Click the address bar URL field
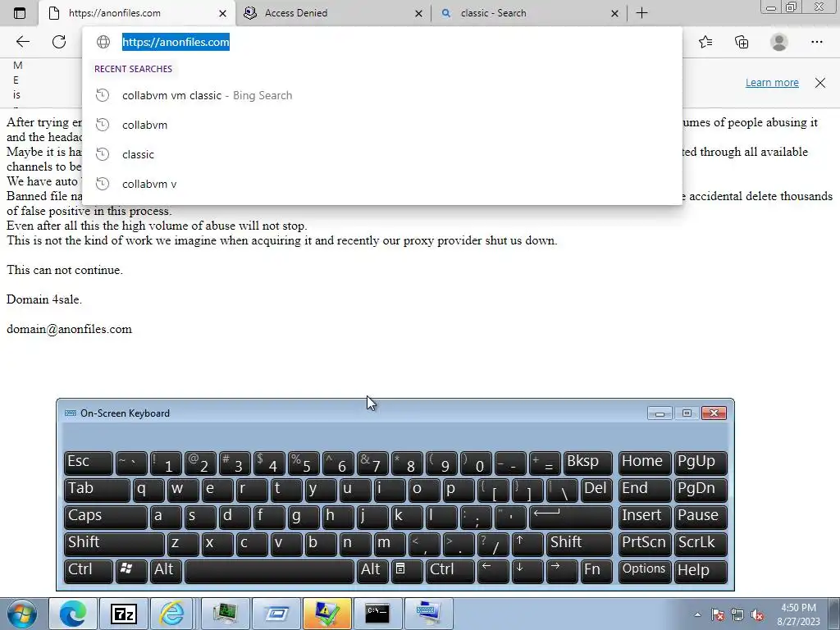 pyautogui.click(x=382, y=42)
